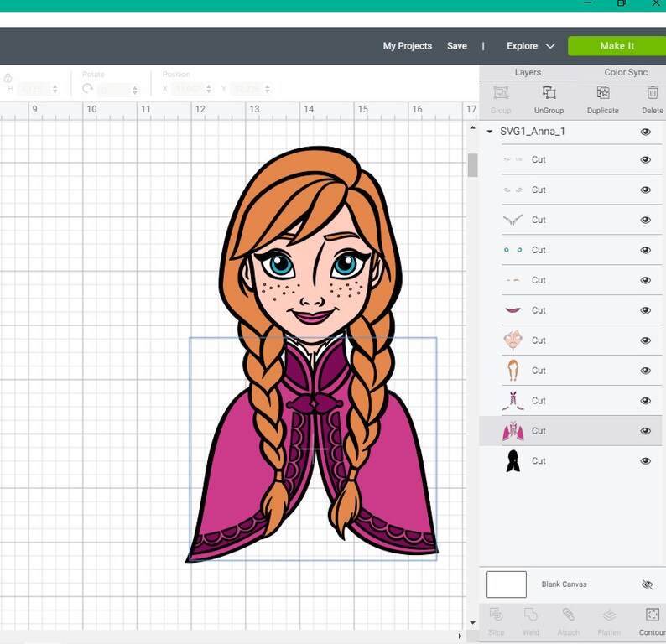This screenshot has height=644, width=666.
Task: Click the Rotate angle input field
Action: (x=114, y=90)
